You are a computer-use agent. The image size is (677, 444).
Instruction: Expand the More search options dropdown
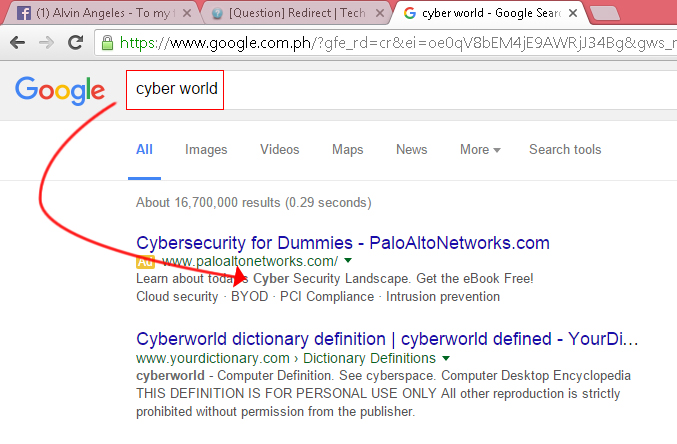[x=480, y=149]
